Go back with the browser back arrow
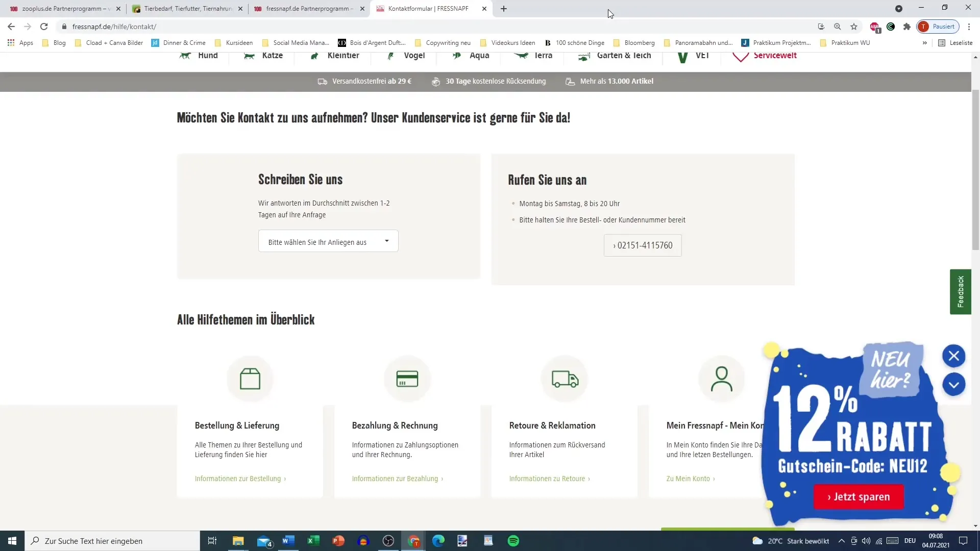Image resolution: width=980 pixels, height=551 pixels. 11,27
